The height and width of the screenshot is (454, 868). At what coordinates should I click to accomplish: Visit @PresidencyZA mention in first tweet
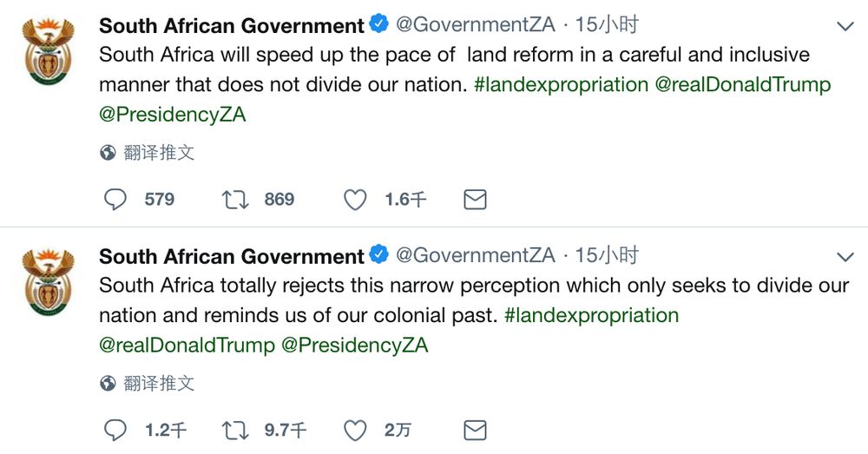point(173,114)
